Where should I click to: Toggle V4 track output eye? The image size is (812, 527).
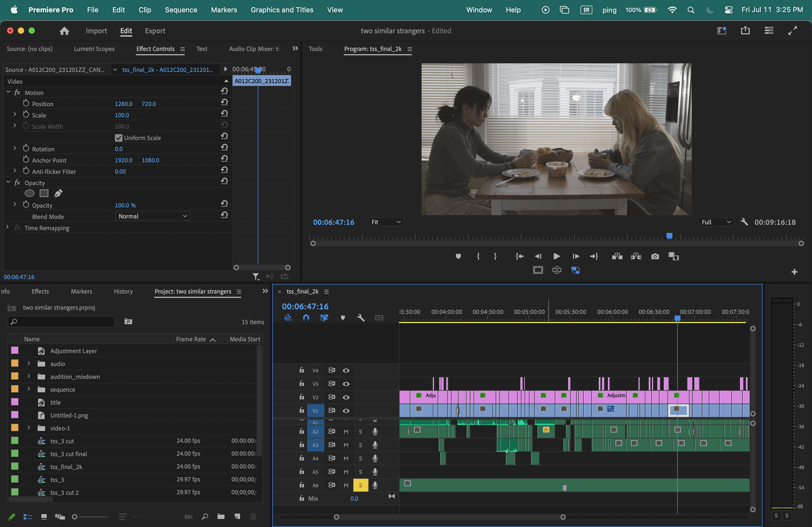346,371
